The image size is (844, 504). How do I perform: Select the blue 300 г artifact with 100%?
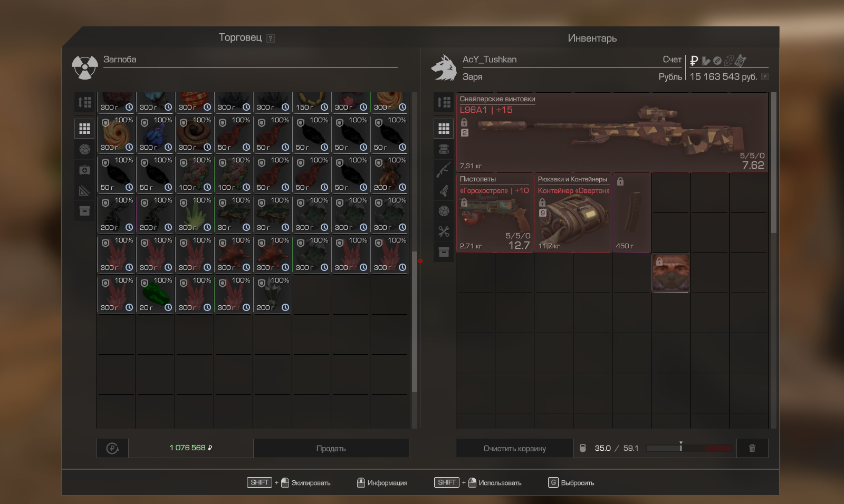coord(155,134)
